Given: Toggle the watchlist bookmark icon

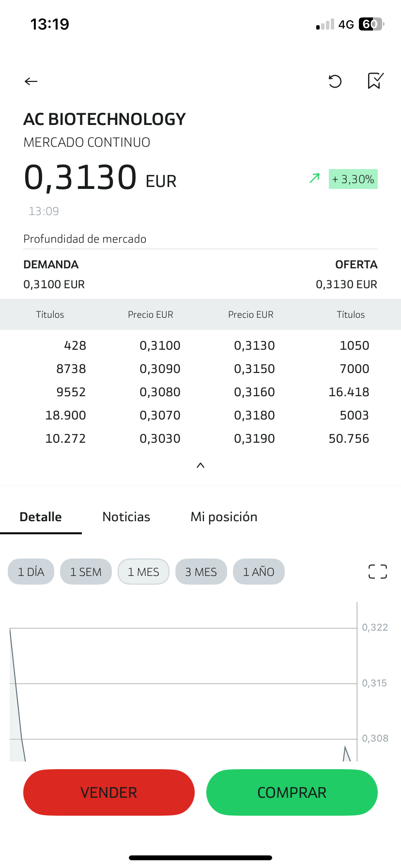Looking at the screenshot, I should 376,81.
